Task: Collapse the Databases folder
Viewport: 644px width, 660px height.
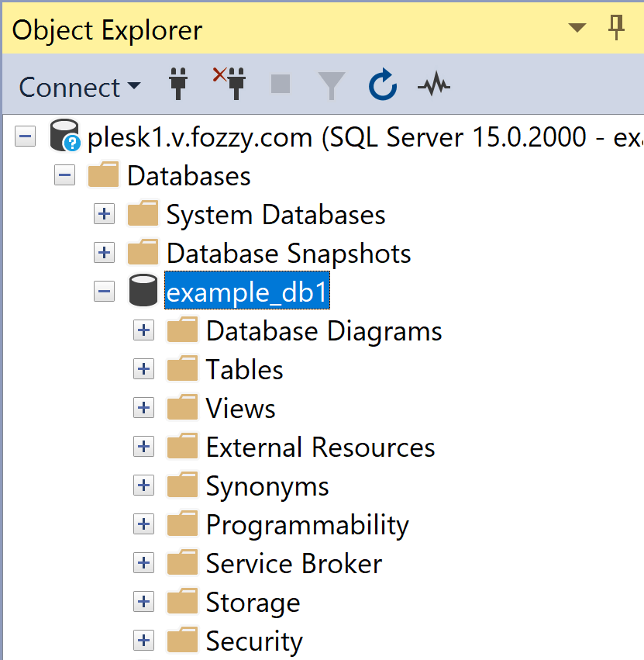Action: click(65, 175)
